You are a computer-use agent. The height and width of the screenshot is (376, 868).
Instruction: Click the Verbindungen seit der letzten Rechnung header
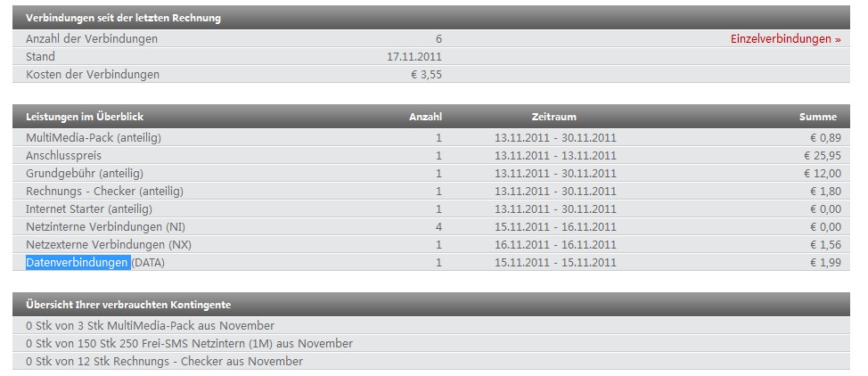(x=124, y=18)
